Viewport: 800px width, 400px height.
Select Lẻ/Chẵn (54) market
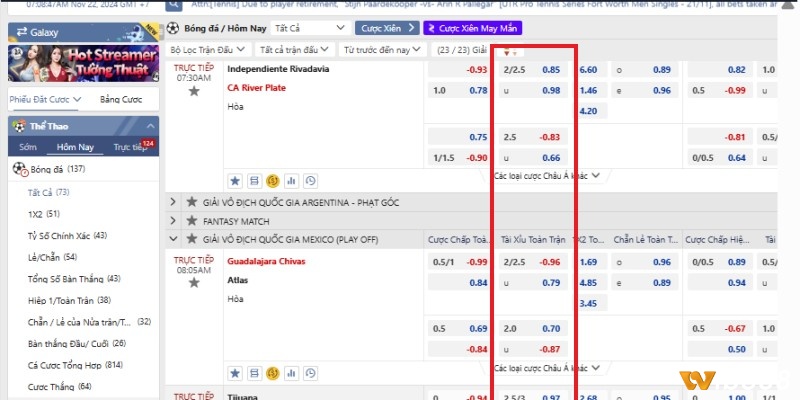pos(52,257)
